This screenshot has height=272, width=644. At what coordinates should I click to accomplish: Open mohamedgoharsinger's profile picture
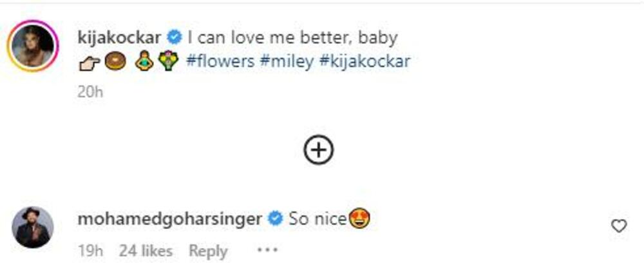click(x=33, y=227)
